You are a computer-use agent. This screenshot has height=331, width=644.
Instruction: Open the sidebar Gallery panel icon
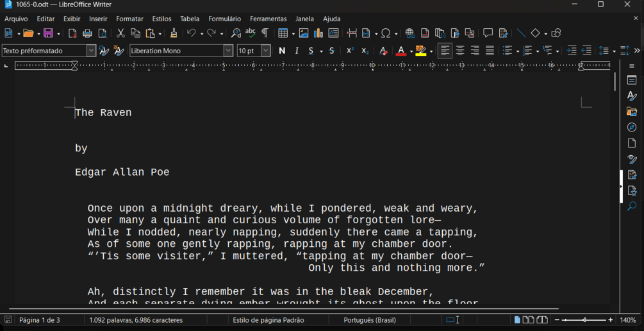point(632,112)
